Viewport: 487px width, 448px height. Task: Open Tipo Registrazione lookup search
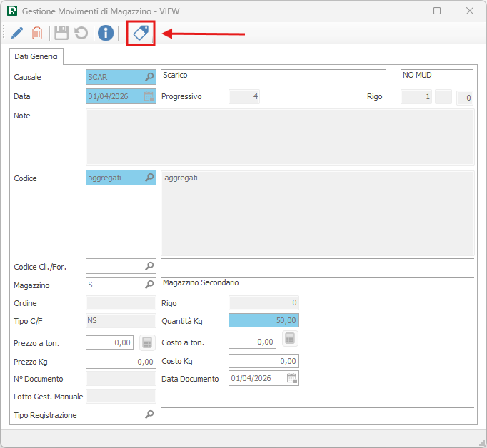point(149,414)
